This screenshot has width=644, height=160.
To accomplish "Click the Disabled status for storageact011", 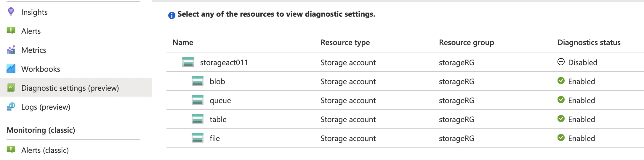I will 582,63.
